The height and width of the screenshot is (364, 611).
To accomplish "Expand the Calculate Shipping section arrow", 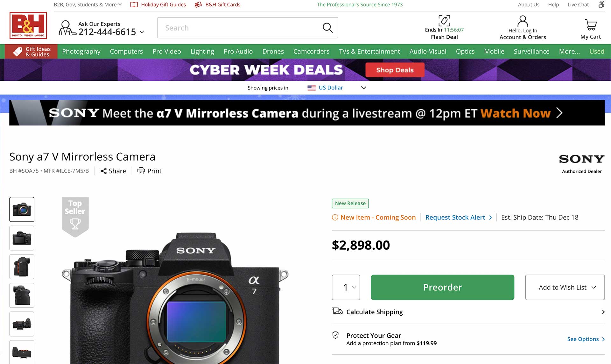I will point(603,312).
